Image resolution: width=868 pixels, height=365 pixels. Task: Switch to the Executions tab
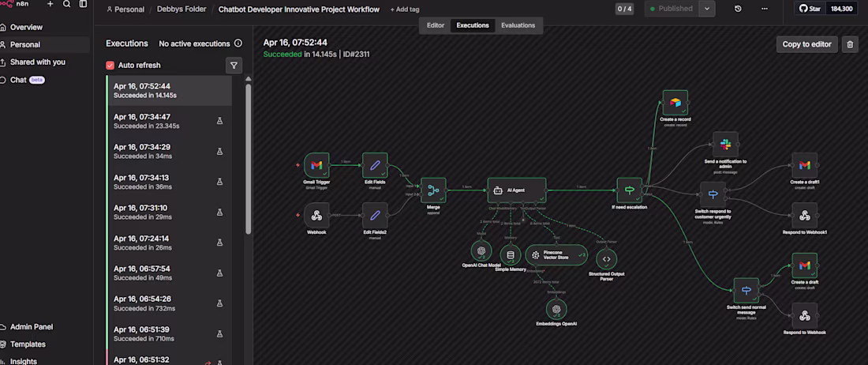click(473, 25)
